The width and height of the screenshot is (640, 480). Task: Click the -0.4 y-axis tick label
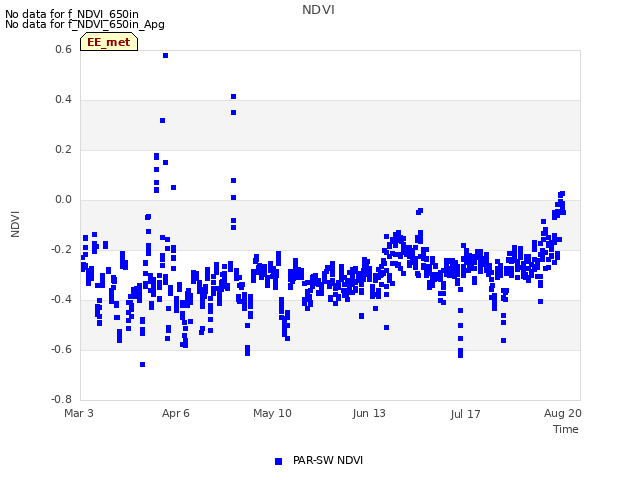(61, 300)
